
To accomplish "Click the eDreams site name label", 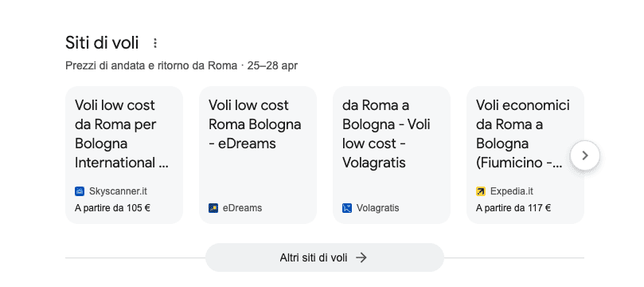I will point(242,208).
